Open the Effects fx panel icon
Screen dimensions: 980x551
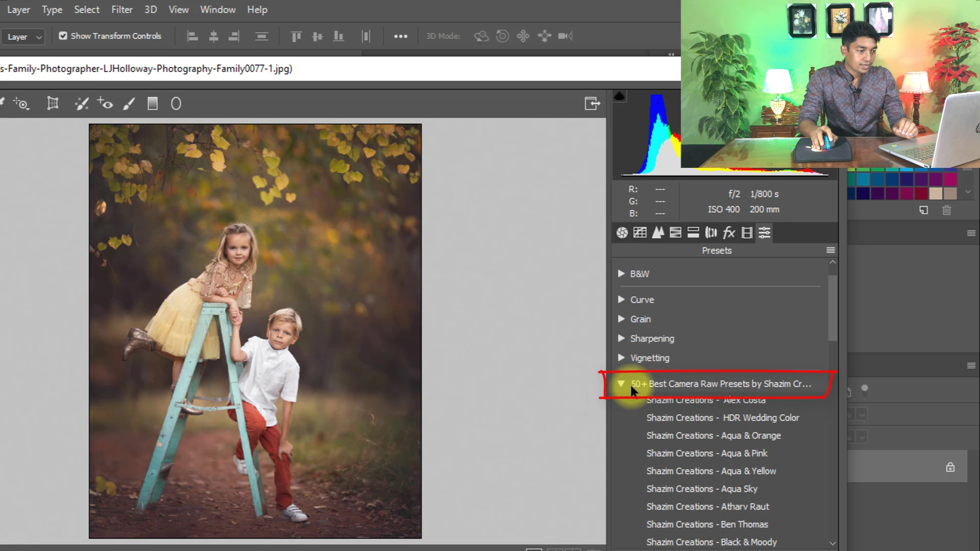729,233
